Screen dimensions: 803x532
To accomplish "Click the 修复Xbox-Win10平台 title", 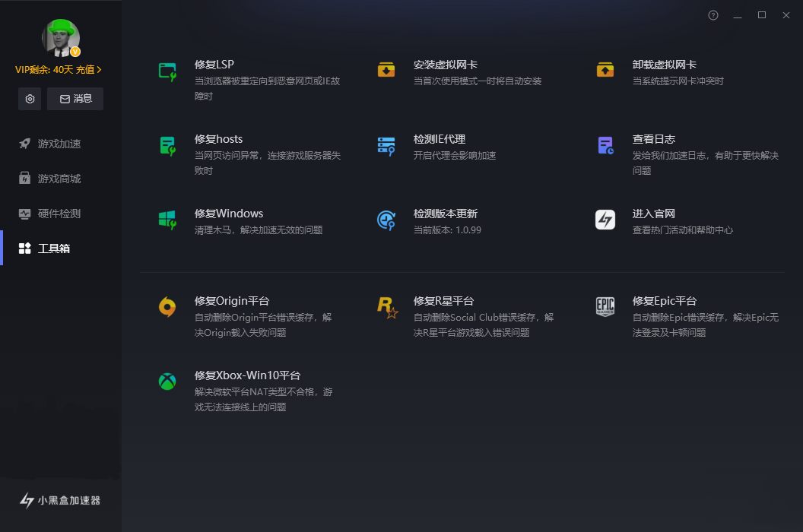I will point(247,375).
